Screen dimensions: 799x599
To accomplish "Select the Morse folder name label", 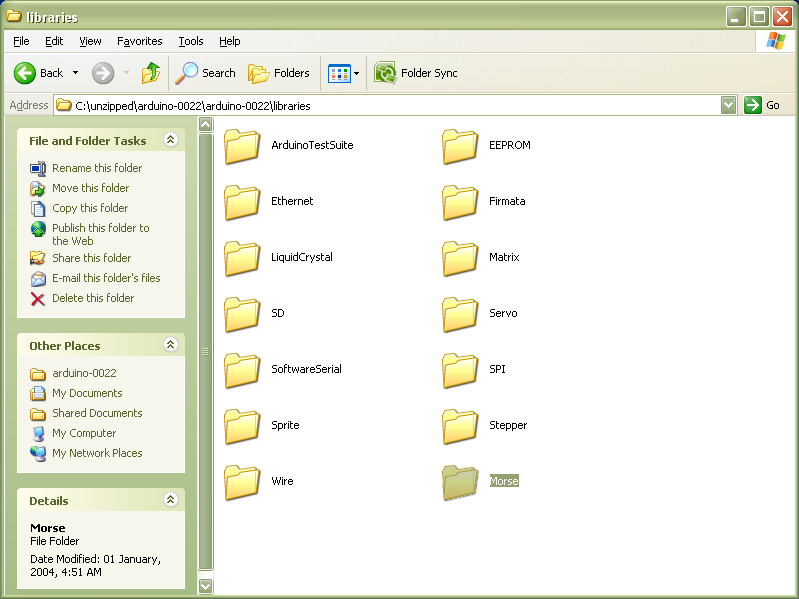I will click(504, 481).
